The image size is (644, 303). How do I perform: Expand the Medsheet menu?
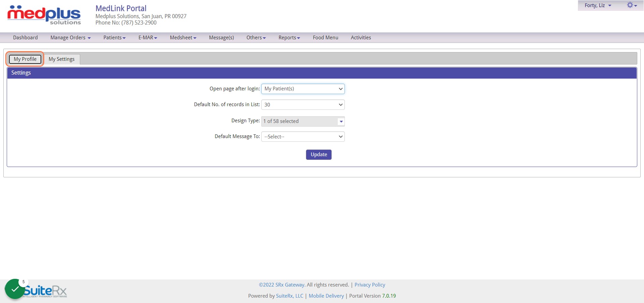183,38
